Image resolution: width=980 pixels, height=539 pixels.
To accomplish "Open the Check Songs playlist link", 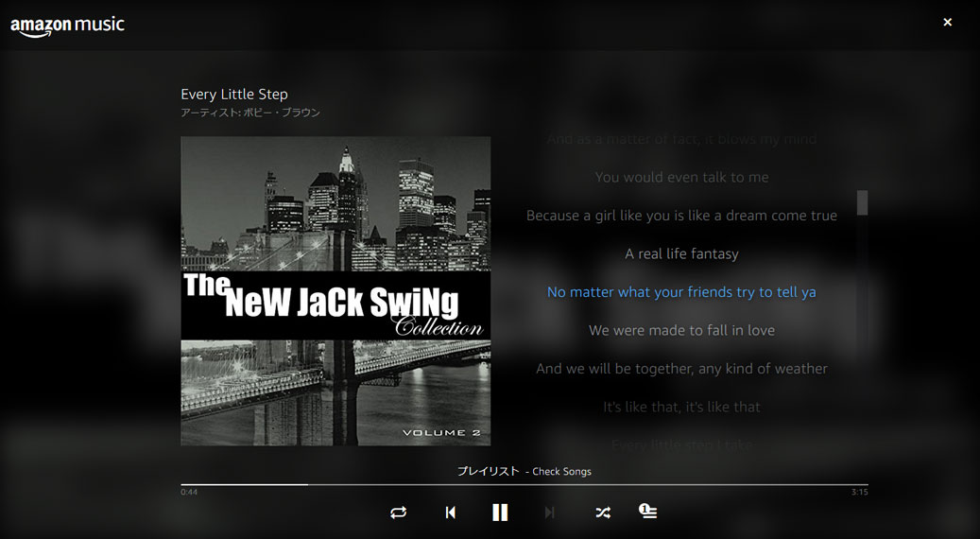I will [x=562, y=472].
